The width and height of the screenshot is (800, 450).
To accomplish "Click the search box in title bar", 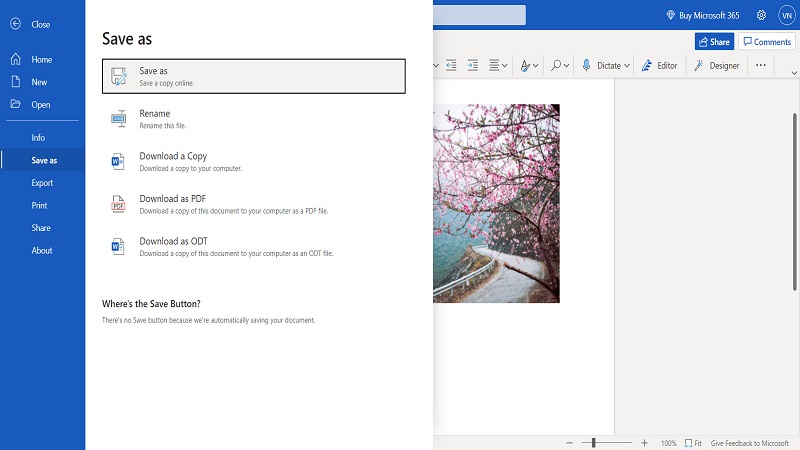I will [x=480, y=15].
